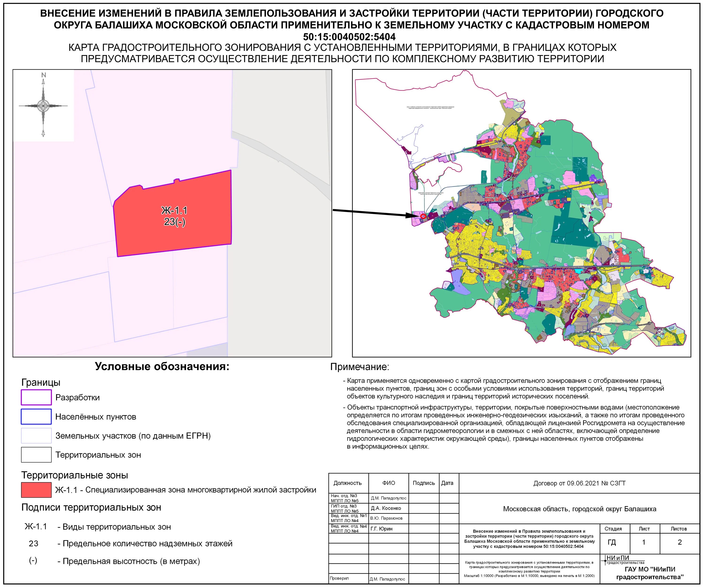Click the Стадия ГД cell in title block

[612, 542]
